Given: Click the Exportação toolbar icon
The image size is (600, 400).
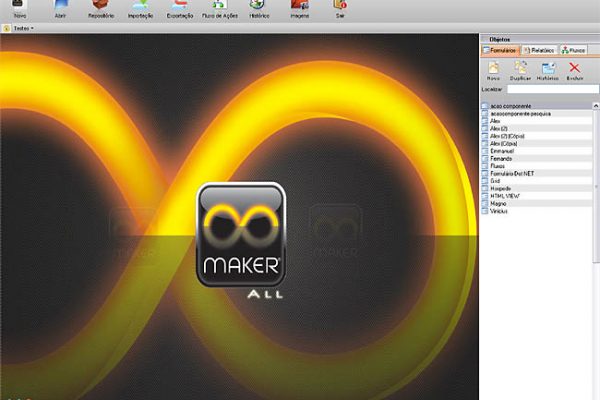Looking at the screenshot, I should pyautogui.click(x=180, y=9).
